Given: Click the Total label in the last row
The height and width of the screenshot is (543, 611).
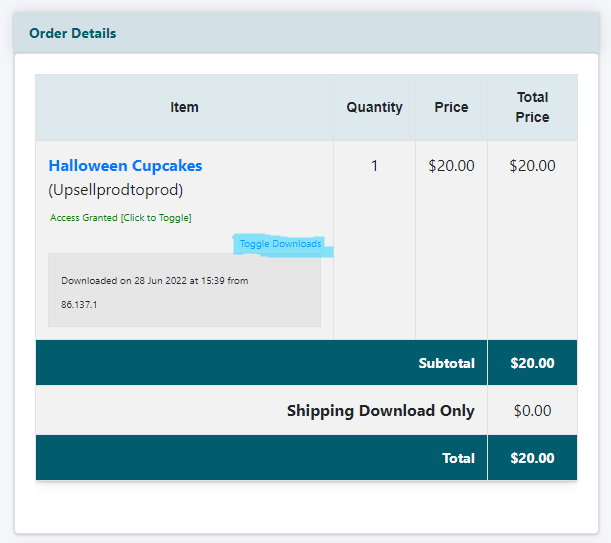Looking at the screenshot, I should click(458, 458).
